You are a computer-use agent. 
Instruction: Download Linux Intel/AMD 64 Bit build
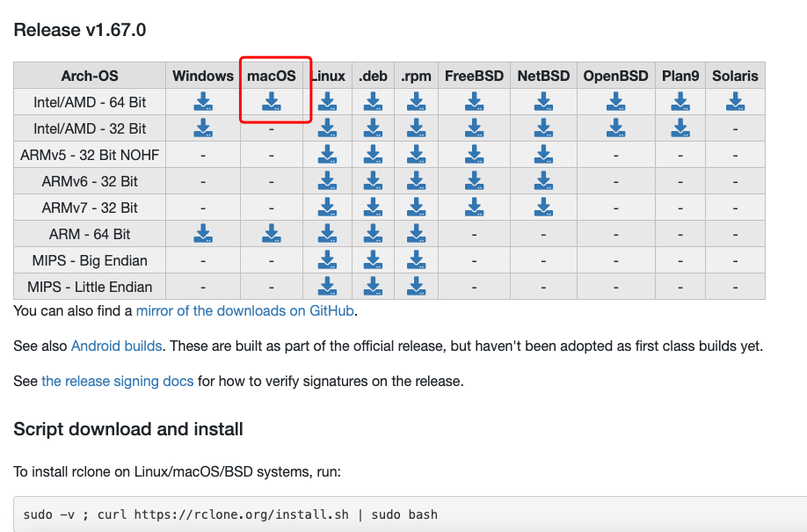pos(327,101)
